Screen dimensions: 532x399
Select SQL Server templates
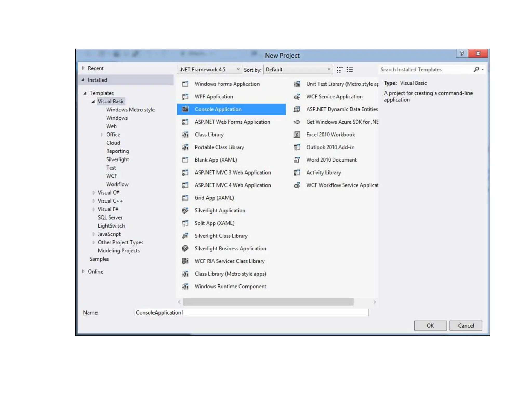pyautogui.click(x=110, y=218)
